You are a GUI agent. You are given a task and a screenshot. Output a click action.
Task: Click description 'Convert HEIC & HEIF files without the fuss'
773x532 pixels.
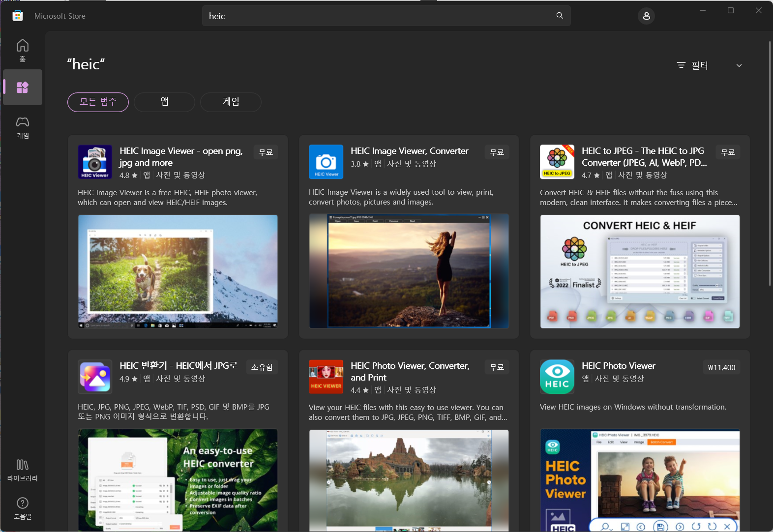(x=639, y=198)
